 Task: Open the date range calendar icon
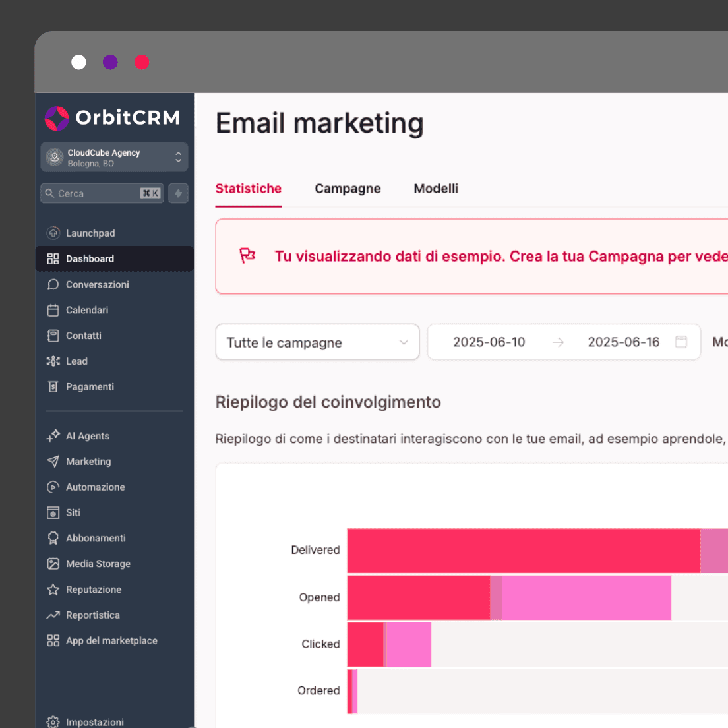[681, 342]
